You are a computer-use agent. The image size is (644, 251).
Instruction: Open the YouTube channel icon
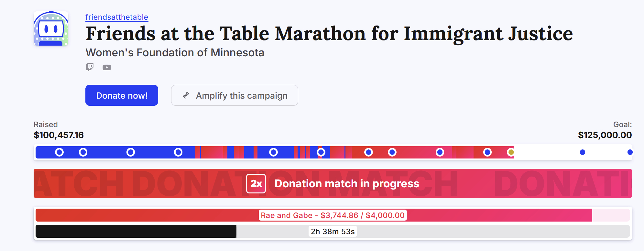click(107, 67)
